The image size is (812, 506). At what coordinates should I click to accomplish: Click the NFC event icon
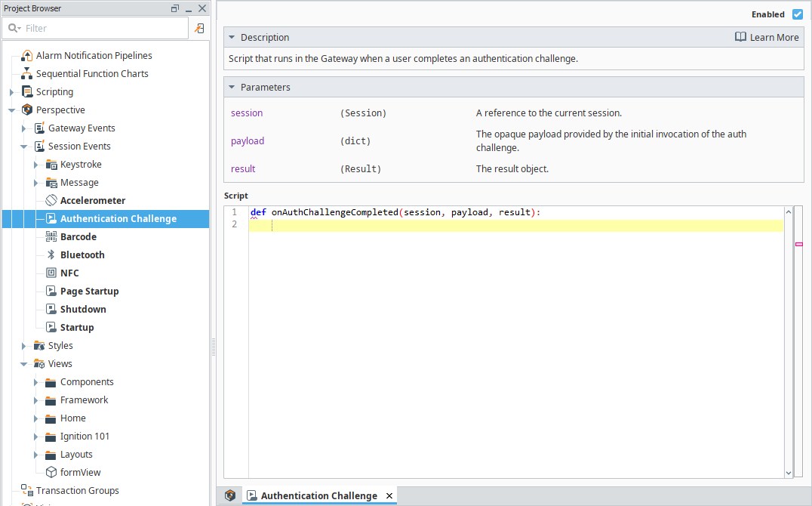pos(51,273)
